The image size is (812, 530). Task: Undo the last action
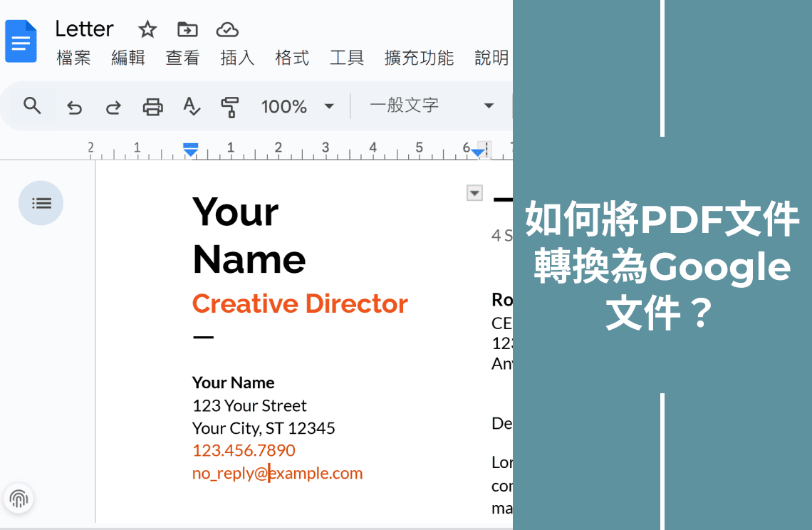pyautogui.click(x=75, y=108)
